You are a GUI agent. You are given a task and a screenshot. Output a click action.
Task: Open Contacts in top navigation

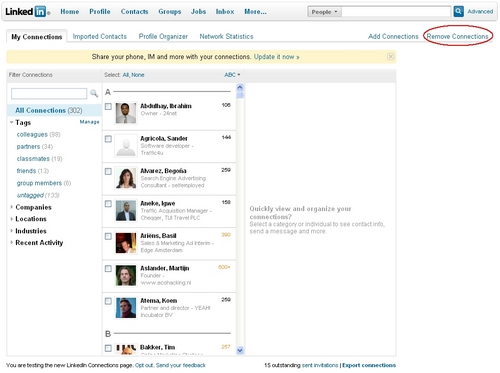point(134,12)
